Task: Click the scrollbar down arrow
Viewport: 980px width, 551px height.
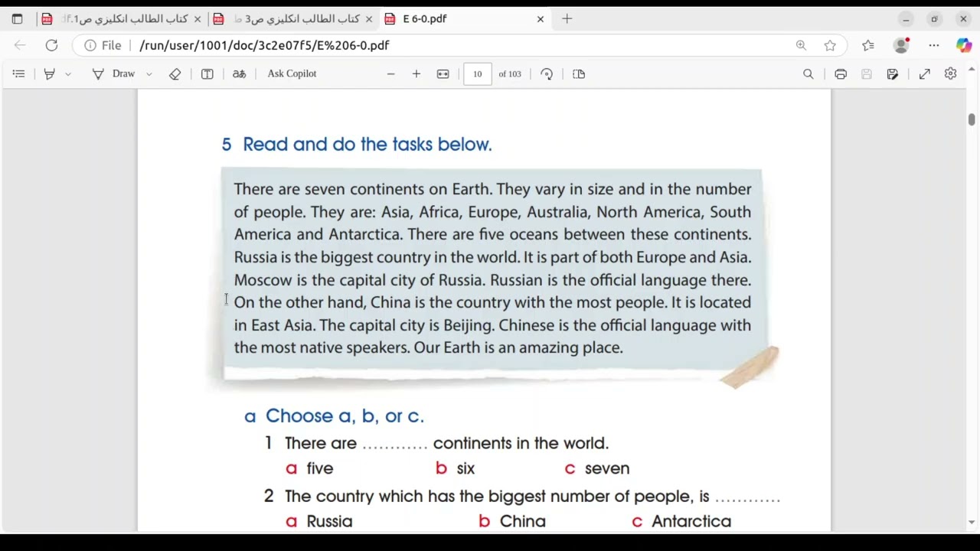Action: pyautogui.click(x=972, y=523)
